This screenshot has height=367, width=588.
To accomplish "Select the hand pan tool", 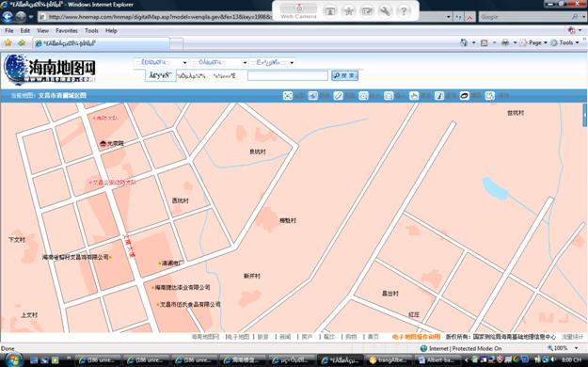I will pyautogui.click(x=414, y=96).
